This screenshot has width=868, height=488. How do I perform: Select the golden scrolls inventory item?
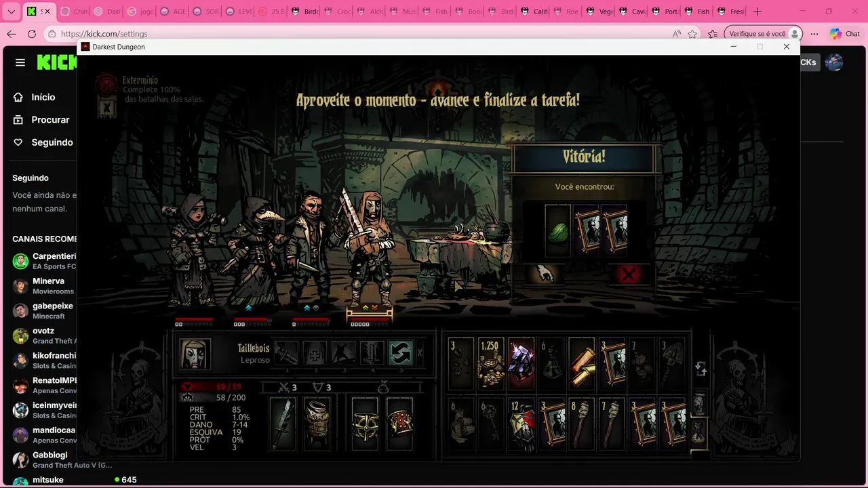pos(582,364)
